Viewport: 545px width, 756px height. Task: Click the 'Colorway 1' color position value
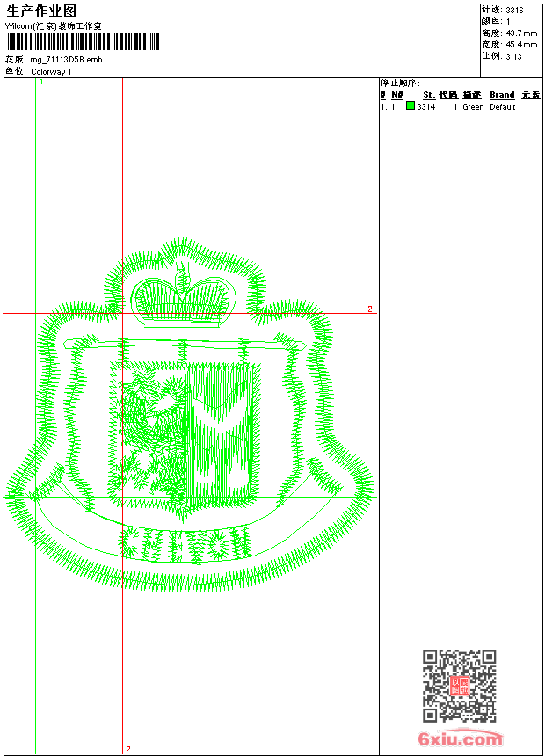click(51, 72)
